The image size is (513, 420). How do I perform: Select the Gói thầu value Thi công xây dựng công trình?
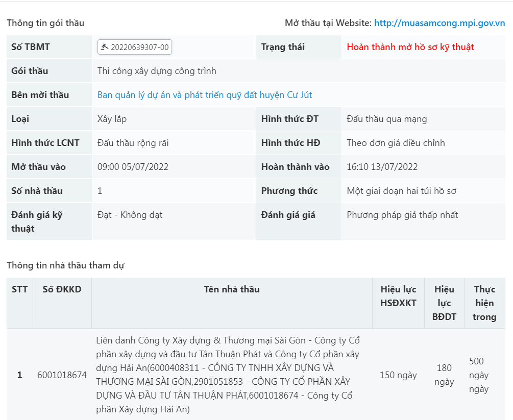(158, 70)
